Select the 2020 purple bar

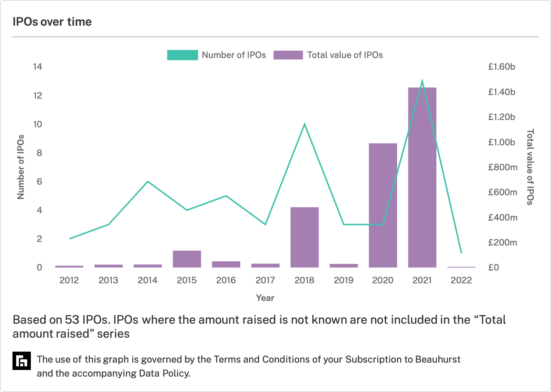point(383,205)
